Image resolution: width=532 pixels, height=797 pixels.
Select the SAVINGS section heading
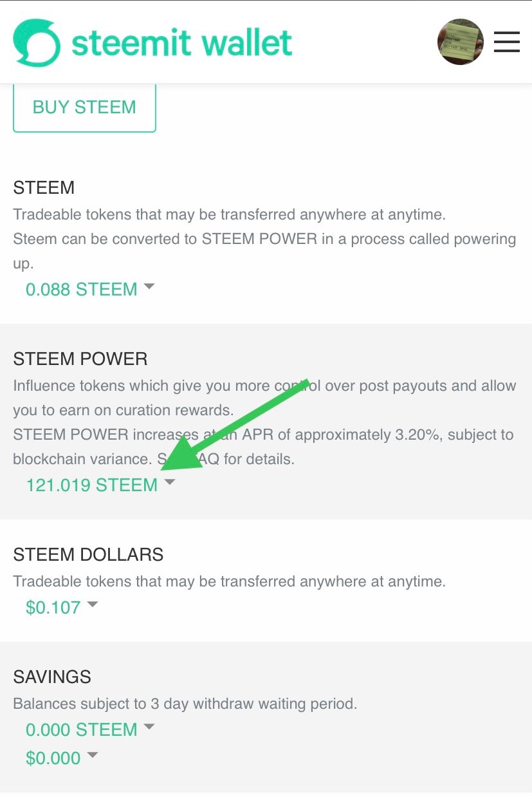tap(52, 677)
